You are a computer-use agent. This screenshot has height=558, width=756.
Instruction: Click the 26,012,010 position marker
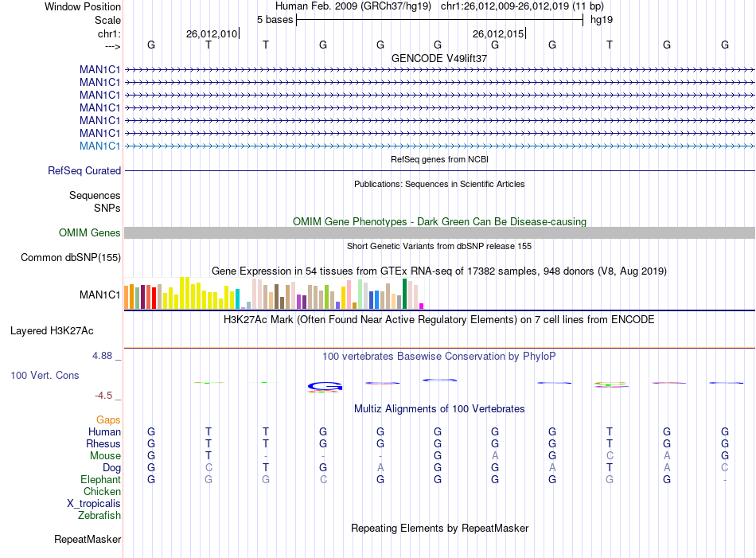point(212,33)
